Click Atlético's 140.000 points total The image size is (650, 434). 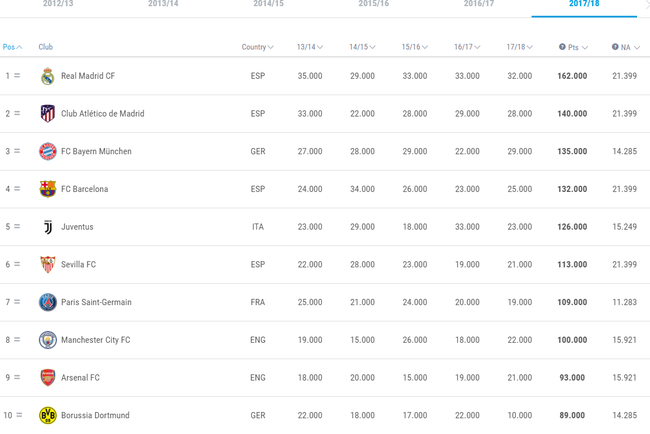(572, 114)
